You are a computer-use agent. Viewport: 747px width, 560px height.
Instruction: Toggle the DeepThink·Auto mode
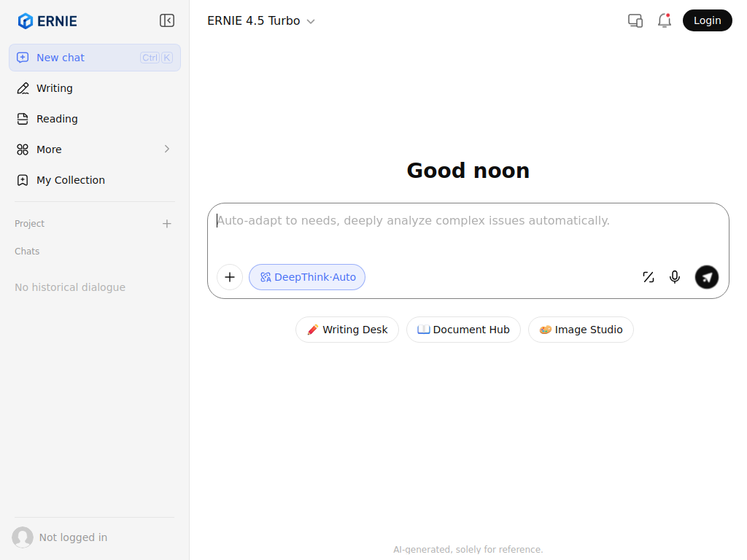307,277
